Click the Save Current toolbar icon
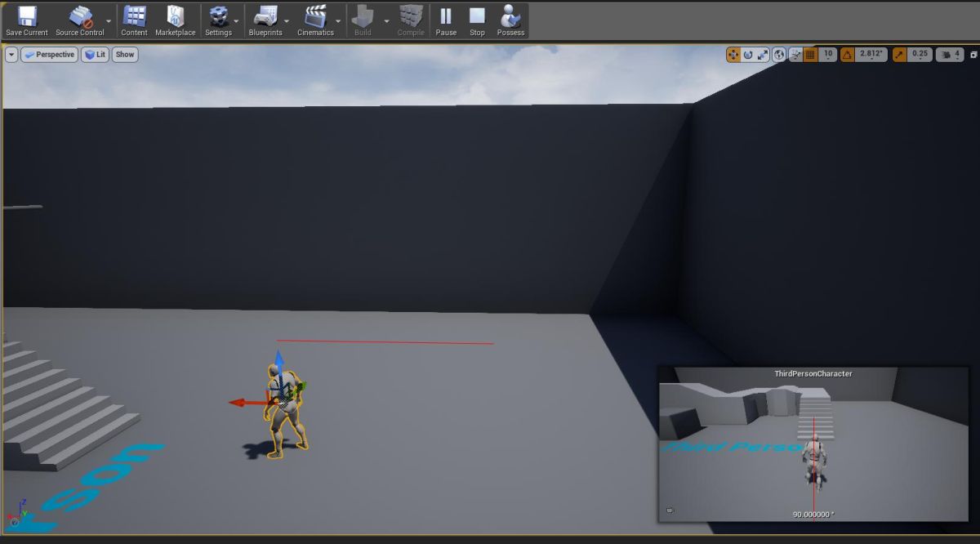Screen dimensions: 980x544 click(x=27, y=20)
